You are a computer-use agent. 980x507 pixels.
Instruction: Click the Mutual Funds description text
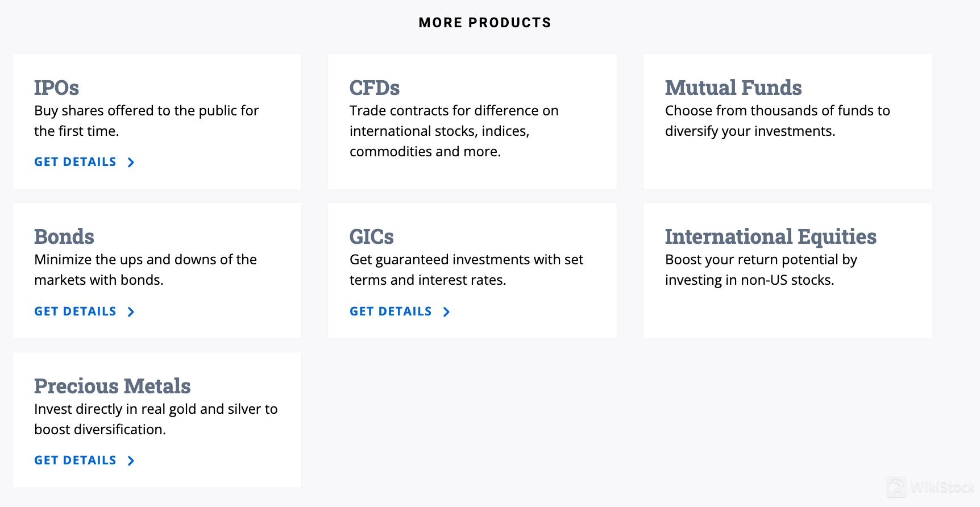pyautogui.click(x=777, y=120)
